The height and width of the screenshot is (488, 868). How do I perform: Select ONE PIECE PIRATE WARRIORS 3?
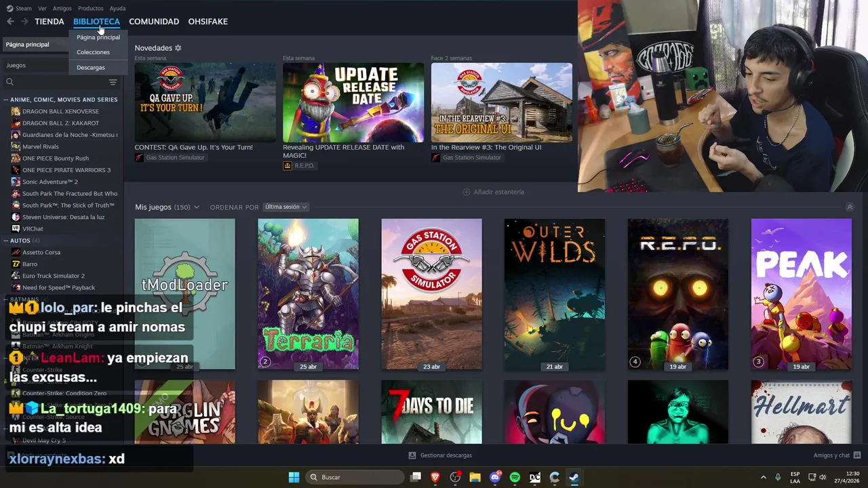(66, 170)
